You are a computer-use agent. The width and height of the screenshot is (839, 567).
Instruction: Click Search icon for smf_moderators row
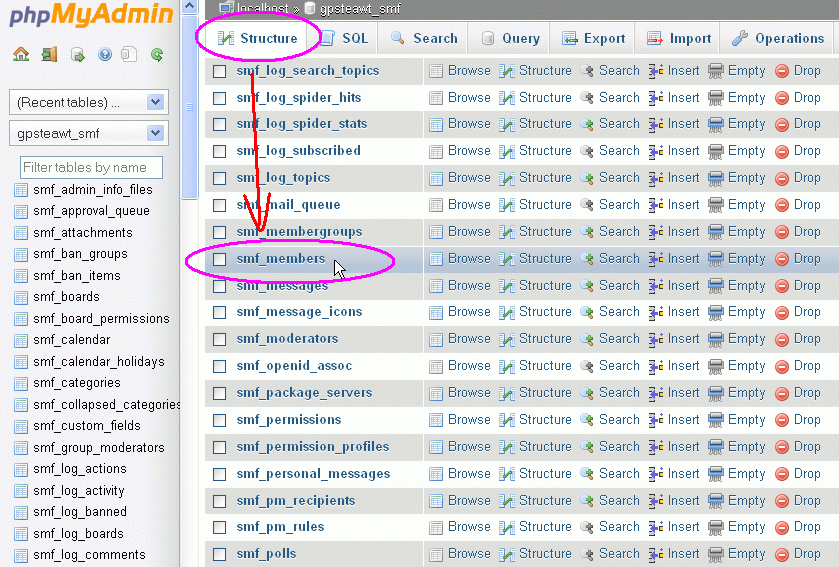tap(587, 339)
